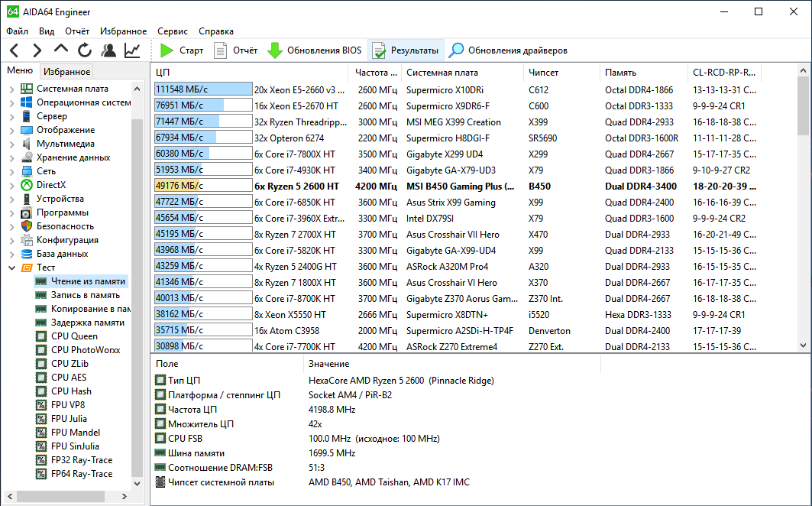
Task: Click the Обновления BIOS download arrow
Action: coord(274,50)
